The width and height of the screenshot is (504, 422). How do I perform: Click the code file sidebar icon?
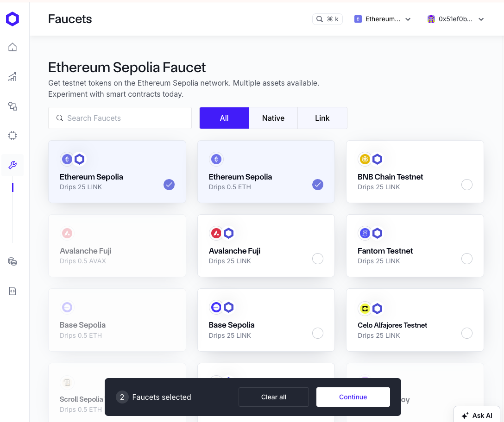[13, 291]
